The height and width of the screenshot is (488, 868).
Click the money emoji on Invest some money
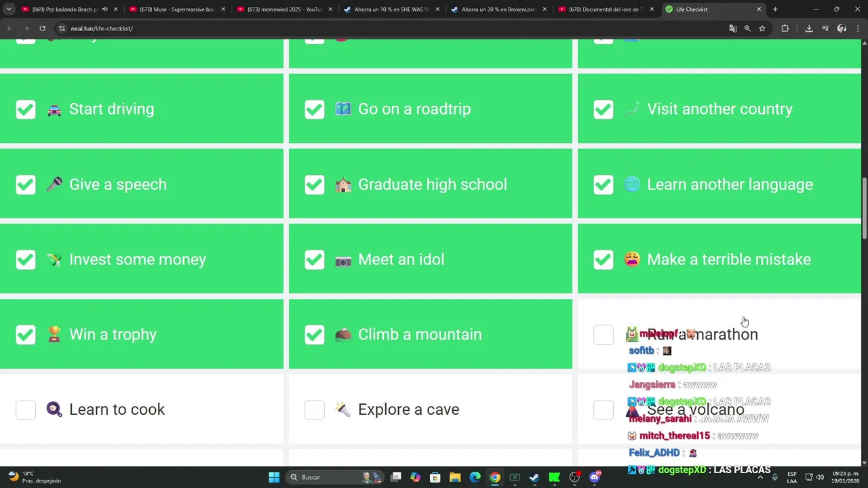pos(54,260)
